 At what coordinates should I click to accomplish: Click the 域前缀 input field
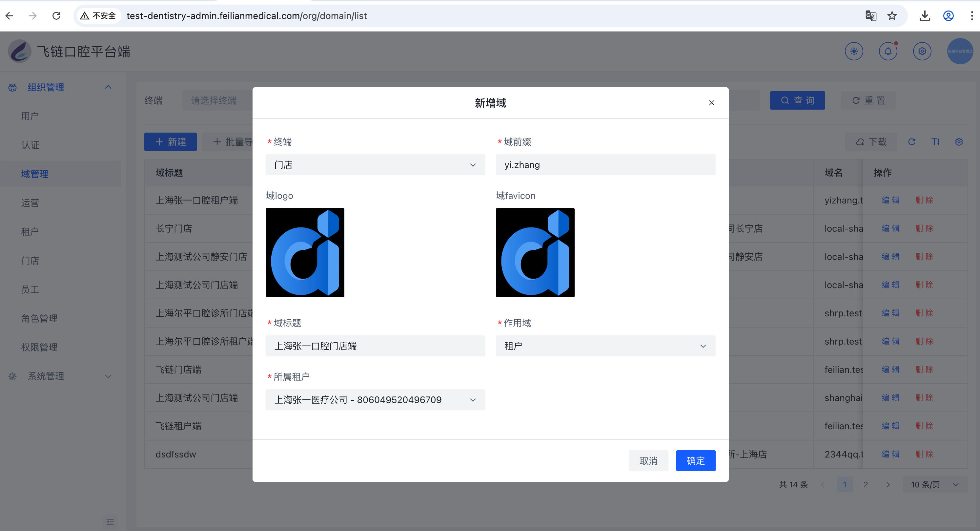click(x=605, y=165)
